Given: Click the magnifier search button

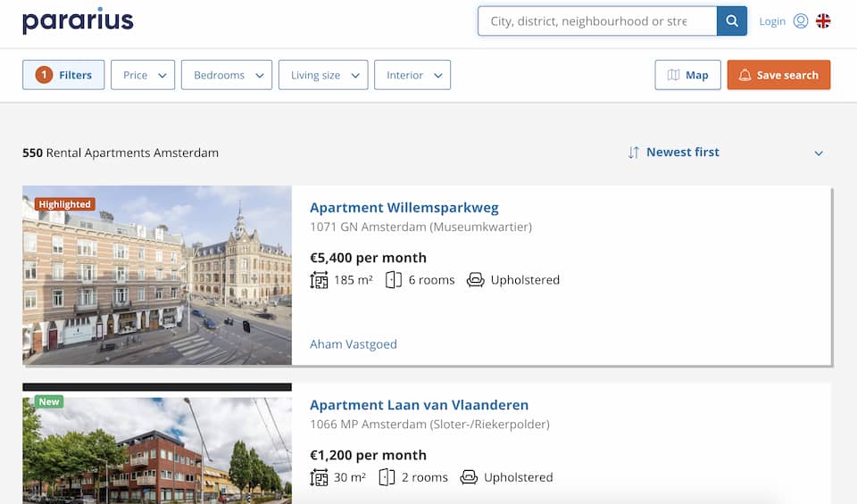Looking at the screenshot, I should [x=732, y=21].
